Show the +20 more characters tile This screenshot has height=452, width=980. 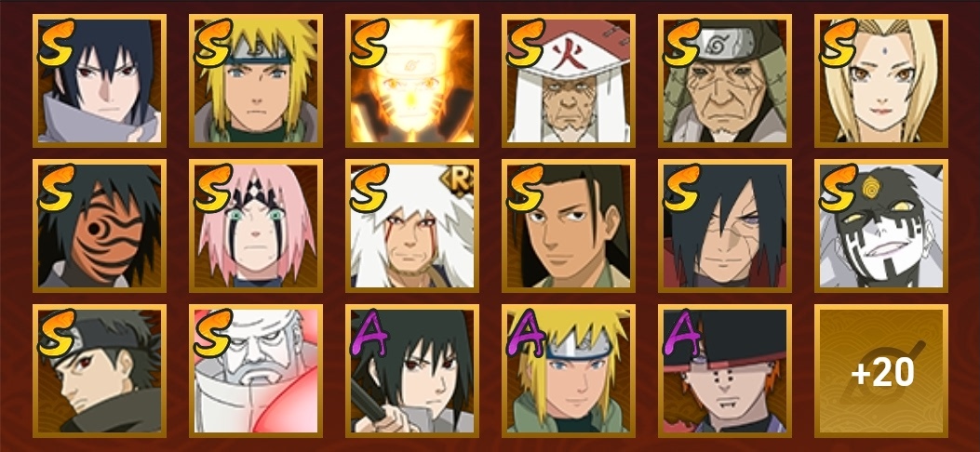880,371
